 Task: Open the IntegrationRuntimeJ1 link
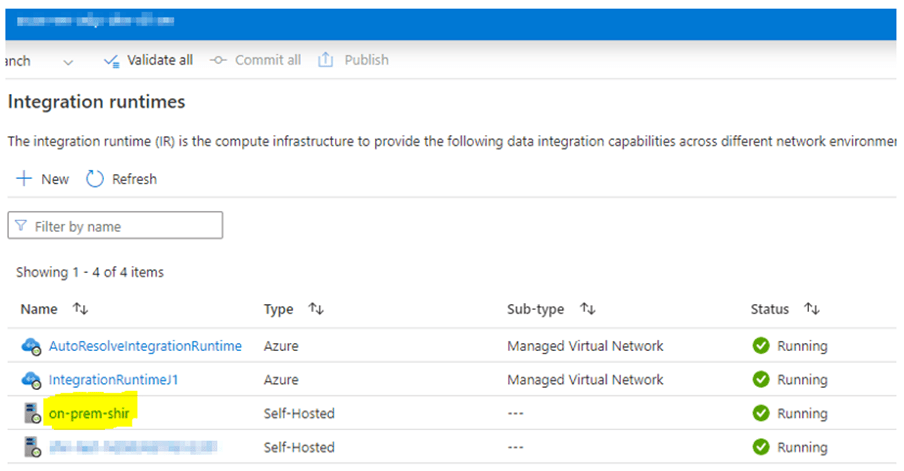pyautogui.click(x=113, y=380)
